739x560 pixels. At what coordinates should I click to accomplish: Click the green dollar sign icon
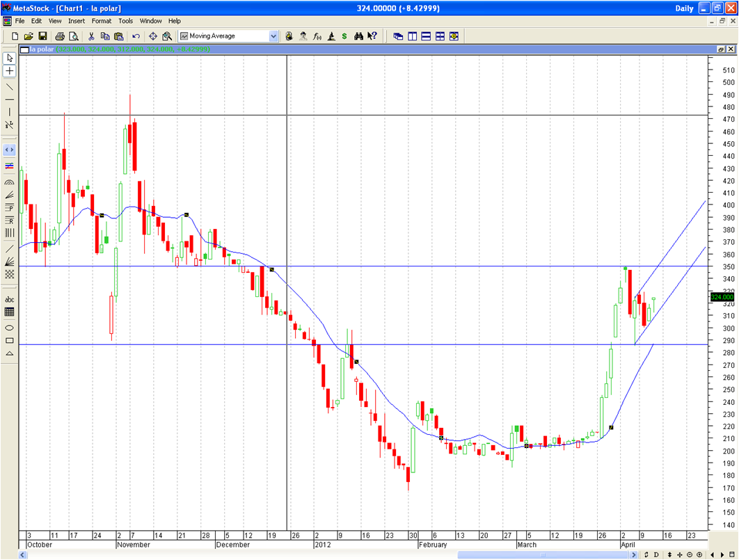pyautogui.click(x=344, y=36)
